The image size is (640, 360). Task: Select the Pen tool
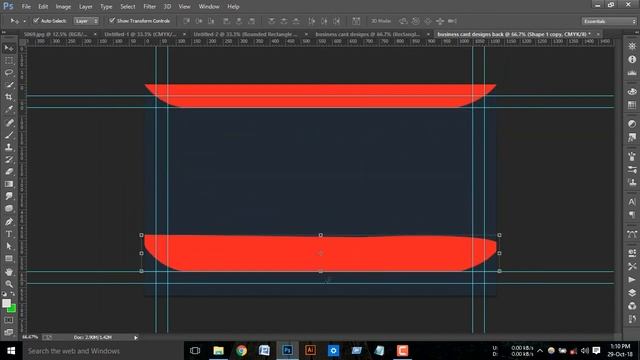[9, 222]
